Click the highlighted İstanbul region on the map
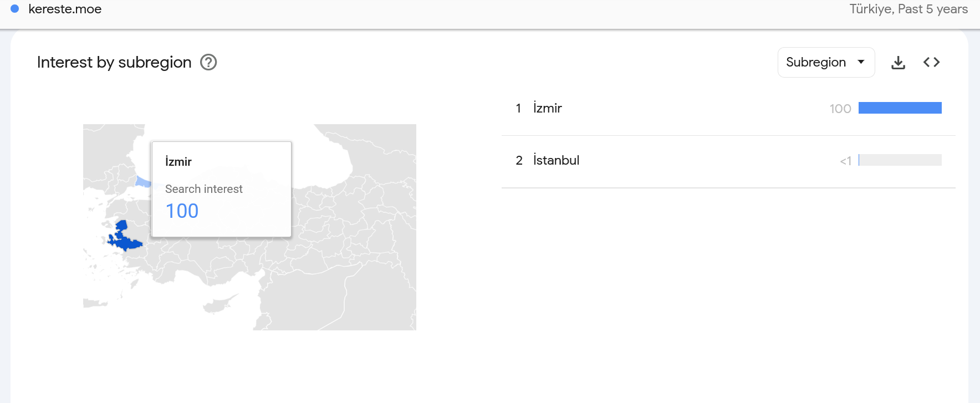 tap(142, 181)
